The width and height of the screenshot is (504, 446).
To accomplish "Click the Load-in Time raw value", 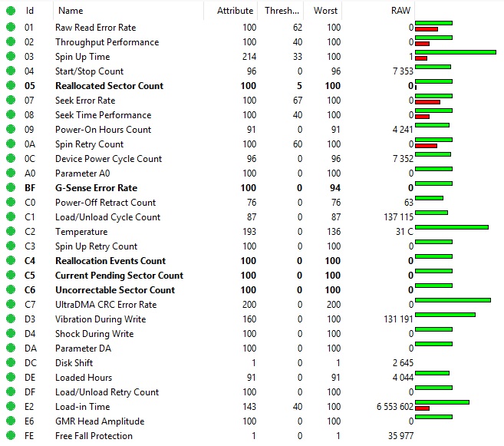I will (390, 407).
